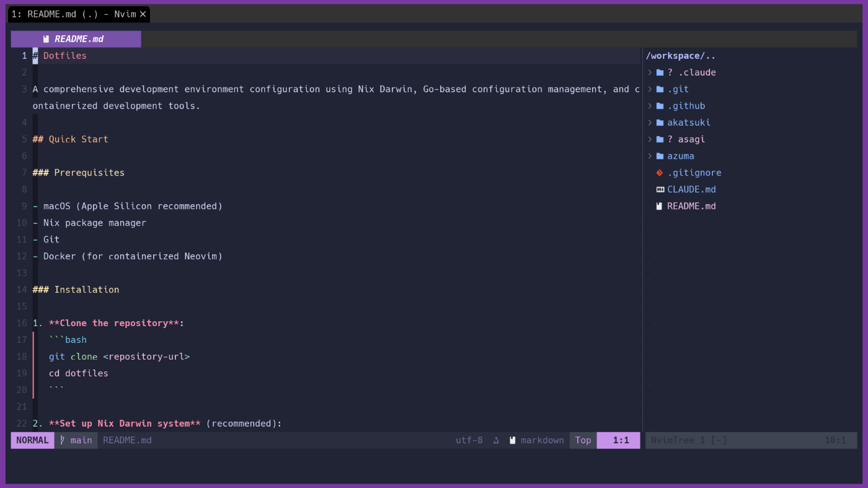Click the file format icon beside utf-8
This screenshot has width=868, height=488.
pos(496,440)
